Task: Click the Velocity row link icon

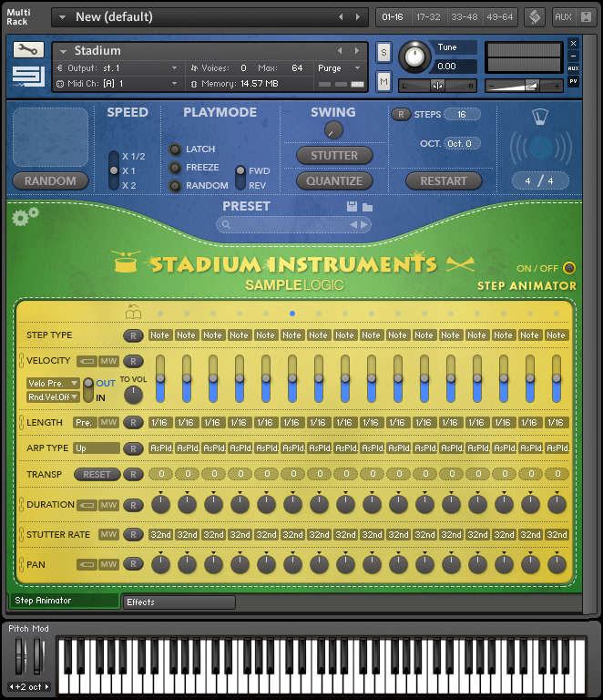Action: 21,360
